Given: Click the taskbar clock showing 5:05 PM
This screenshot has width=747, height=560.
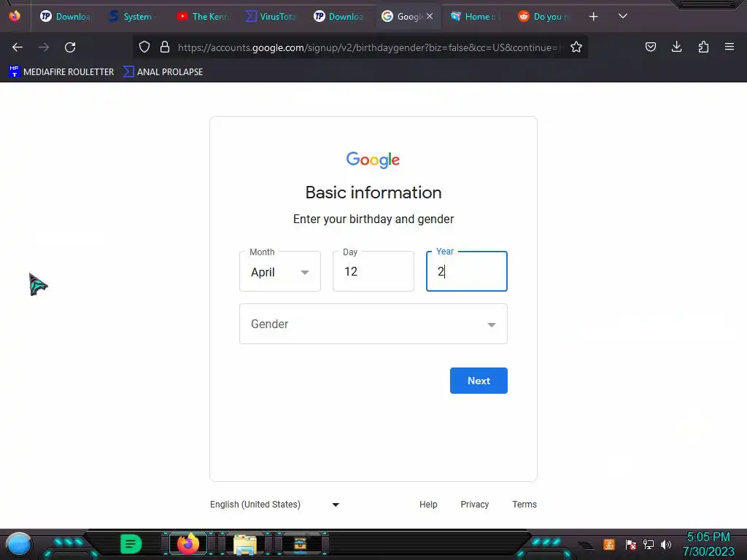Looking at the screenshot, I should (708, 544).
